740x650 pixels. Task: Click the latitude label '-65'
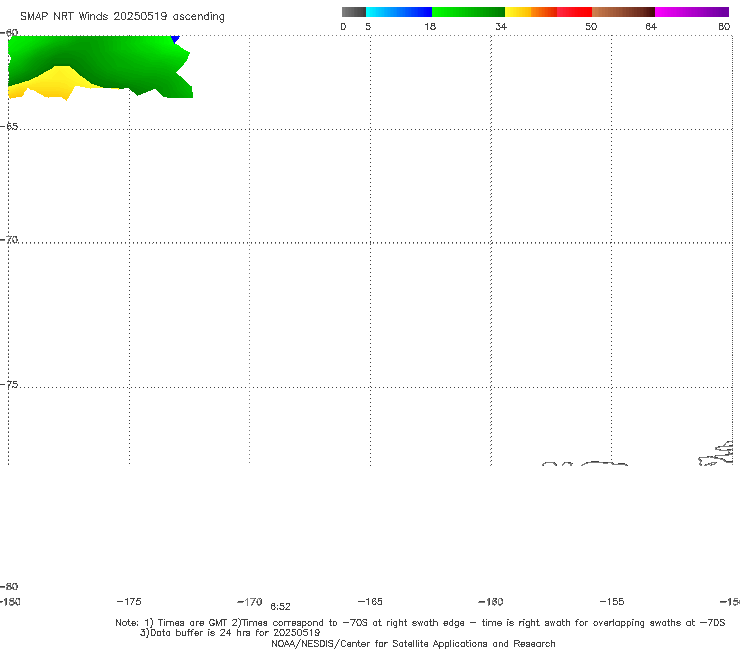9,127
